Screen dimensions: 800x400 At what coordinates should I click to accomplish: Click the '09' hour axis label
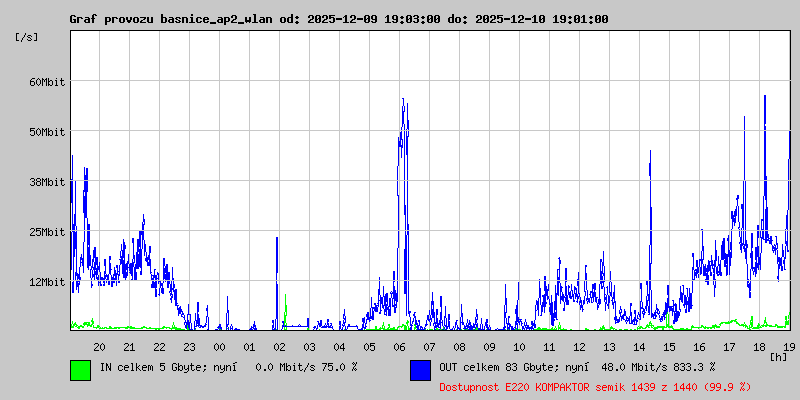coord(489,347)
